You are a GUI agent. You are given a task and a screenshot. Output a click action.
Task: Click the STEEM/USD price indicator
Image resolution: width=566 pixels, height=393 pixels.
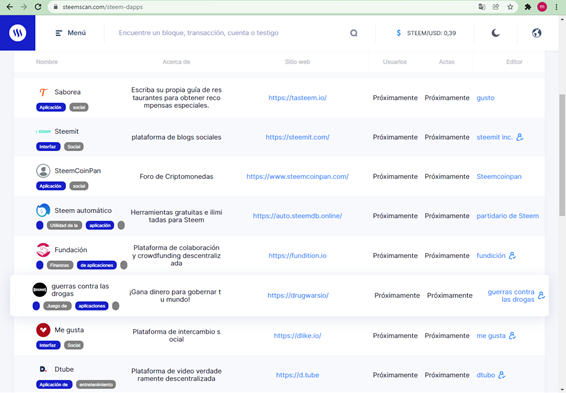tap(426, 33)
